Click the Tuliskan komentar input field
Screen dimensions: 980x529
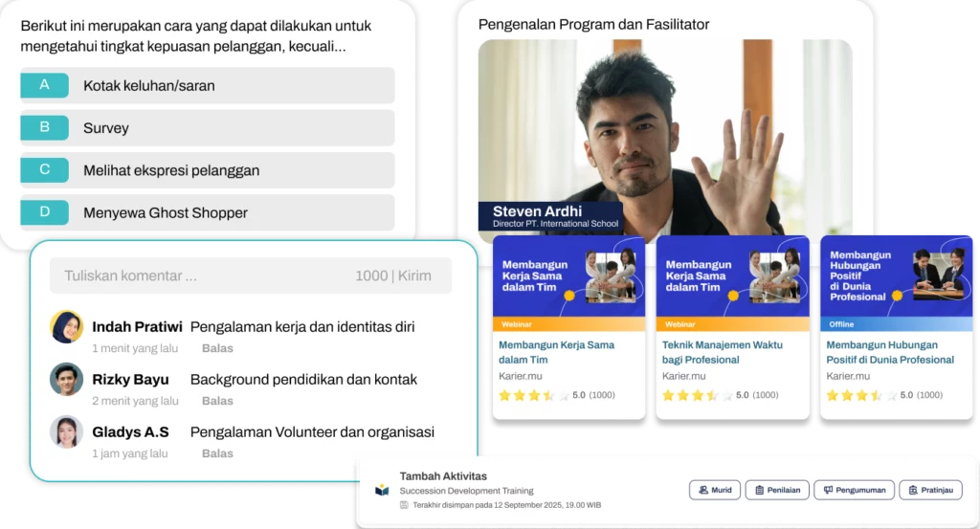[251, 276]
